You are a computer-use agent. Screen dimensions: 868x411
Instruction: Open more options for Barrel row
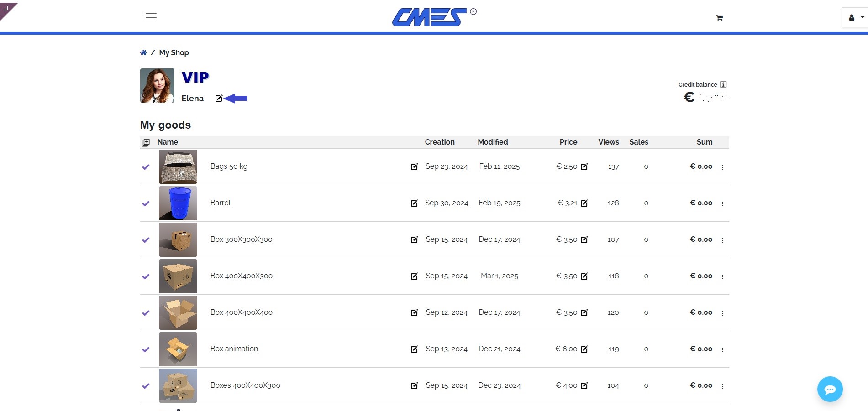pos(722,204)
